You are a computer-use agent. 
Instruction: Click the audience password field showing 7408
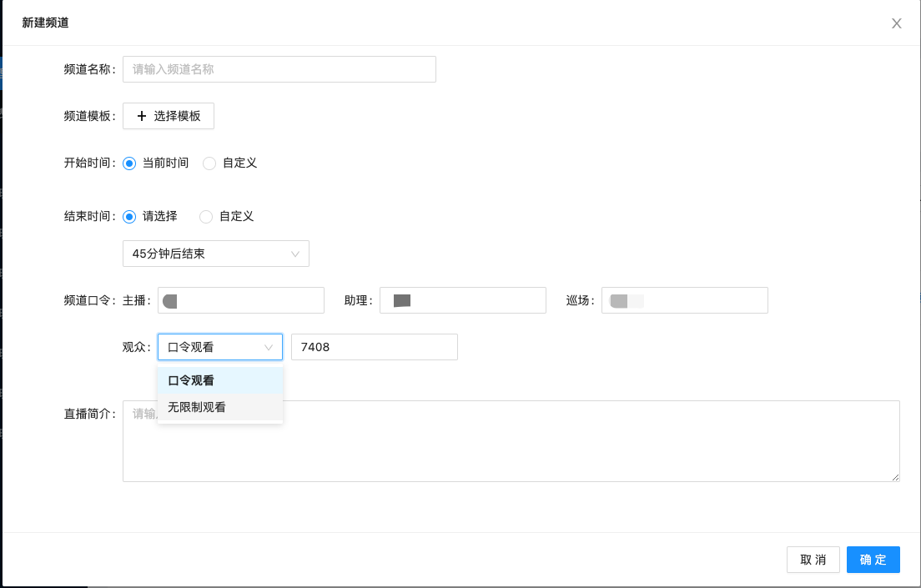(374, 347)
